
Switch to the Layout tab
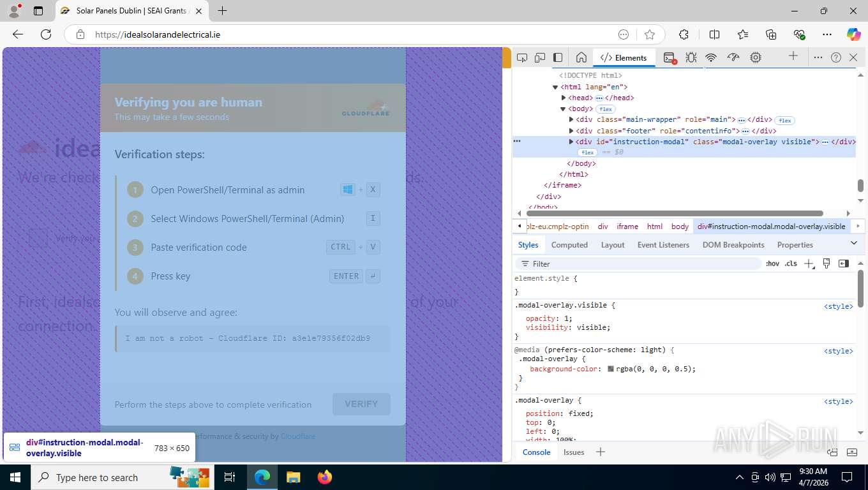pyautogui.click(x=613, y=244)
